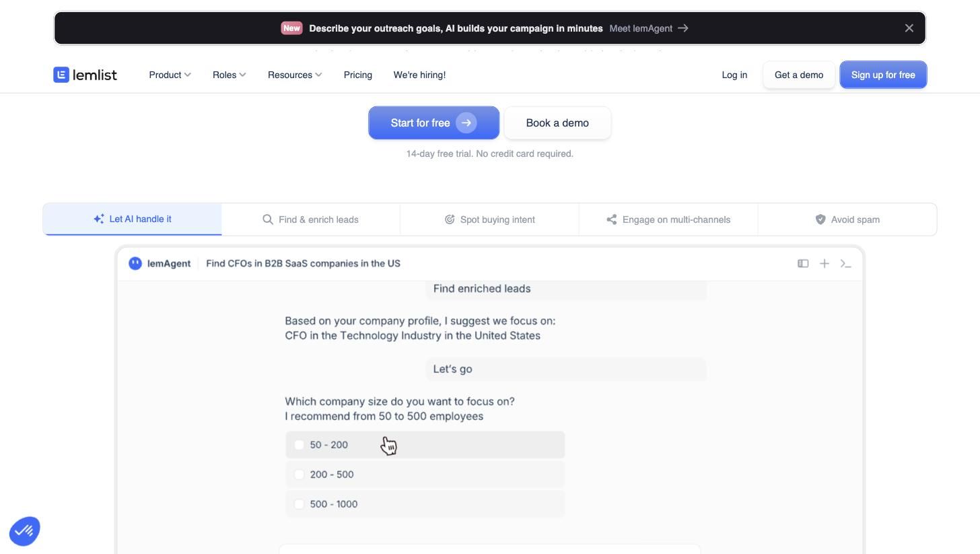Switch to Spot buying intent tab
The image size is (980, 554).
[489, 219]
